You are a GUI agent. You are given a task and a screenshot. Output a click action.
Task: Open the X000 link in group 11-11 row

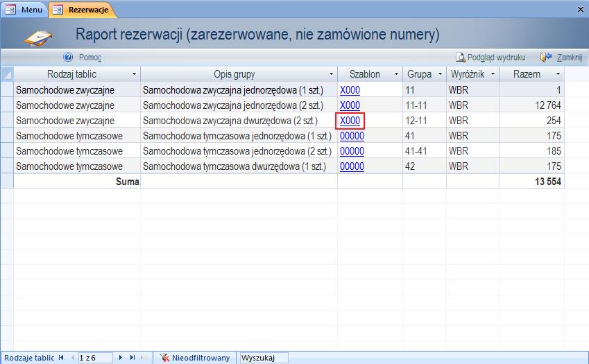pyautogui.click(x=350, y=105)
